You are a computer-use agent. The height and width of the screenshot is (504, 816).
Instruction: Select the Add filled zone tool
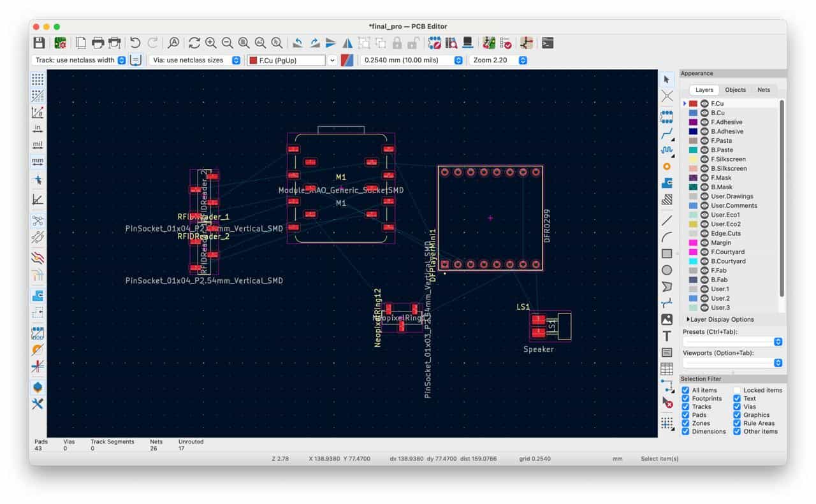coord(667,184)
